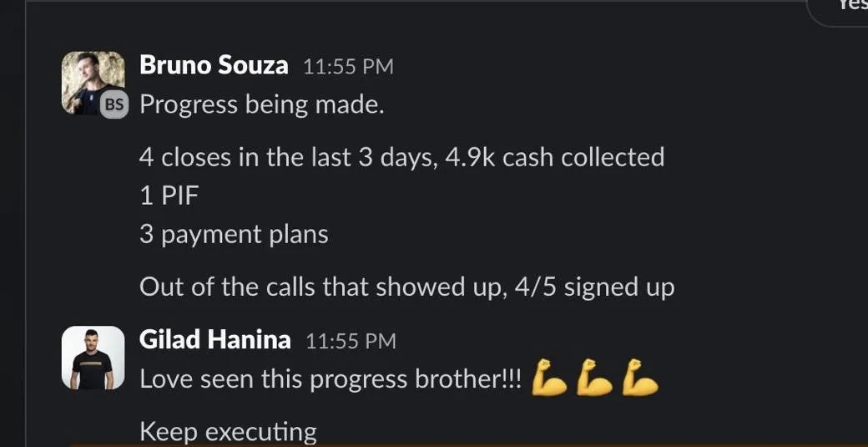
Task: Click the timestamp on Gilad Hanina's message
Action: pos(351,341)
